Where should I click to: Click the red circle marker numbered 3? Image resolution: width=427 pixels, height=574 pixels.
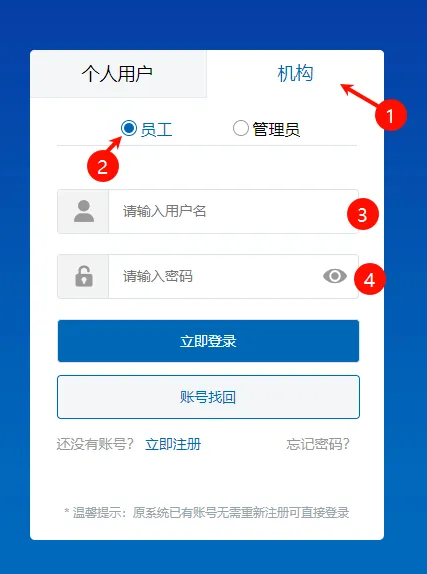(363, 214)
